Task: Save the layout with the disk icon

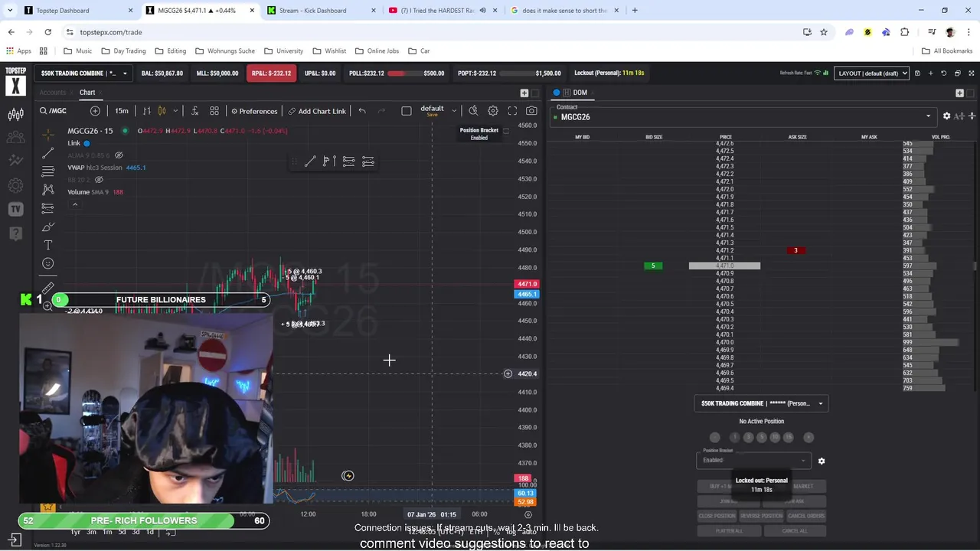Action: point(917,73)
